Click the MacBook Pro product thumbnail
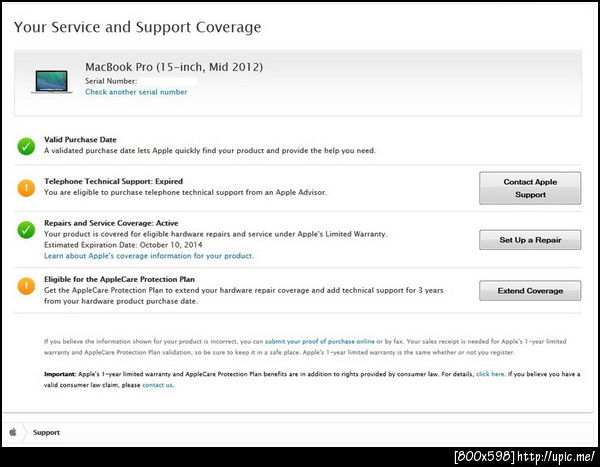The image size is (600, 467). click(x=52, y=82)
